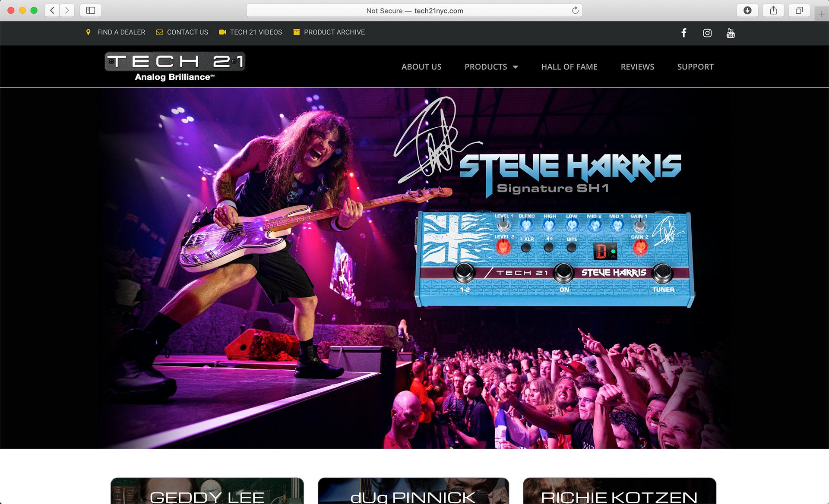Click the Tech 21 Videos camera icon
Screen dimensions: 829x504
tap(222, 32)
